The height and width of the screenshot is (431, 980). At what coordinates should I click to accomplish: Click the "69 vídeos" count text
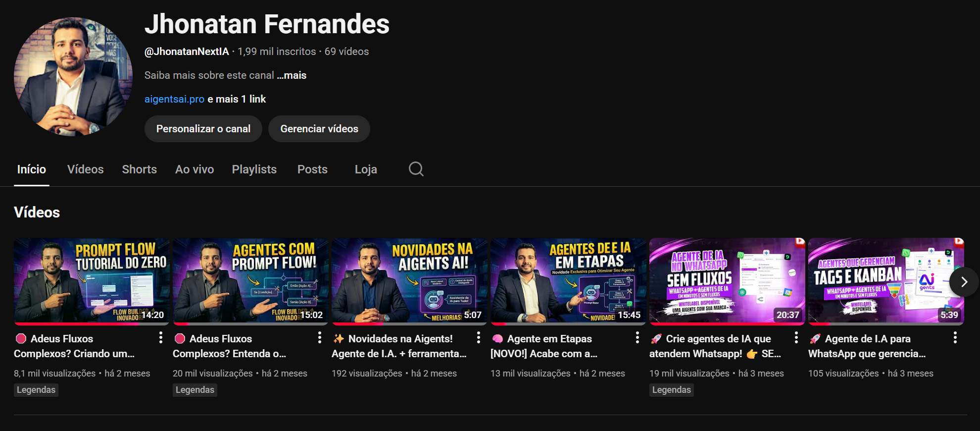346,52
